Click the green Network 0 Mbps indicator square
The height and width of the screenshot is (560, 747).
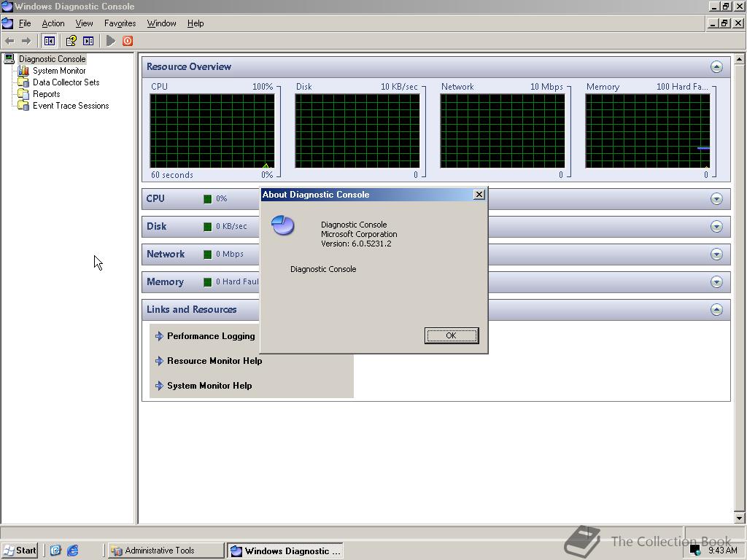[x=207, y=254]
